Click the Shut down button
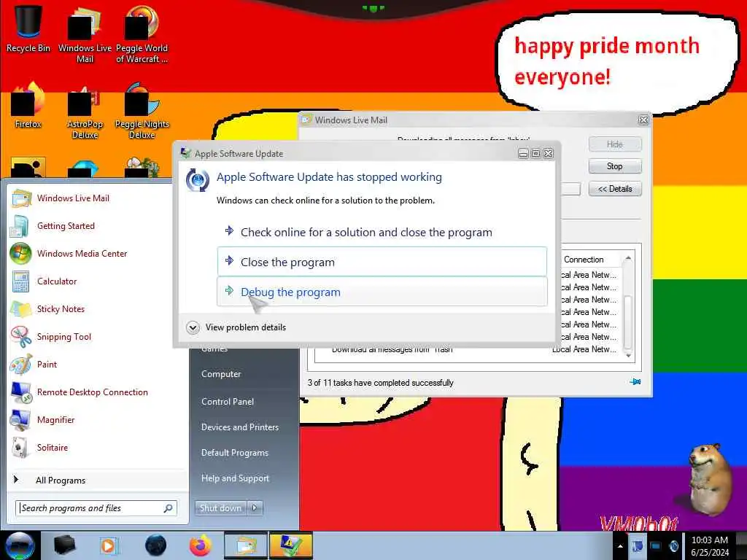The height and width of the screenshot is (560, 747). click(x=220, y=508)
